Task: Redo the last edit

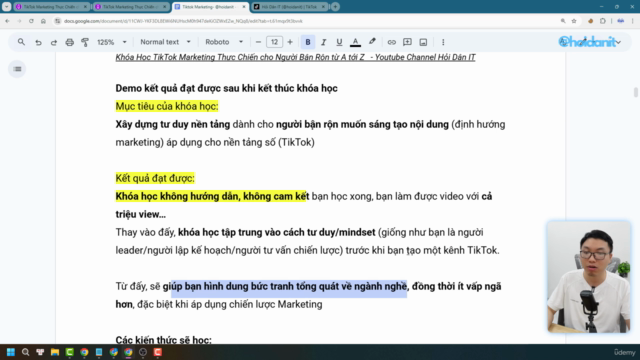Action: (x=53, y=42)
